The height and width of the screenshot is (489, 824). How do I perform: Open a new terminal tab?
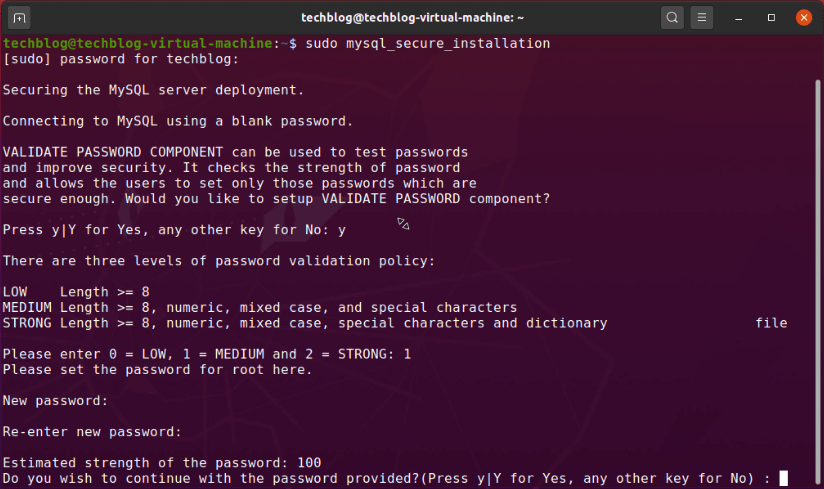20,18
